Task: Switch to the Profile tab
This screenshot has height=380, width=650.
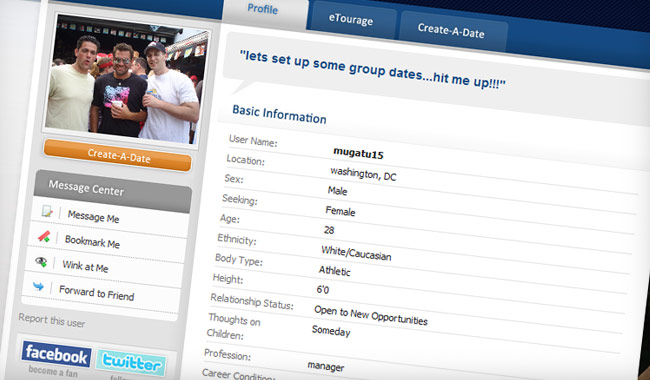Action: (x=263, y=9)
